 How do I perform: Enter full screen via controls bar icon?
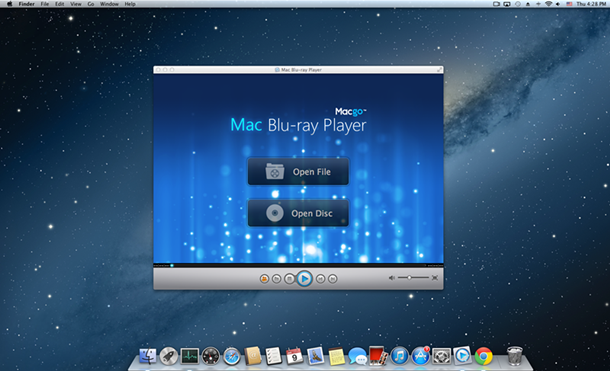point(435,278)
